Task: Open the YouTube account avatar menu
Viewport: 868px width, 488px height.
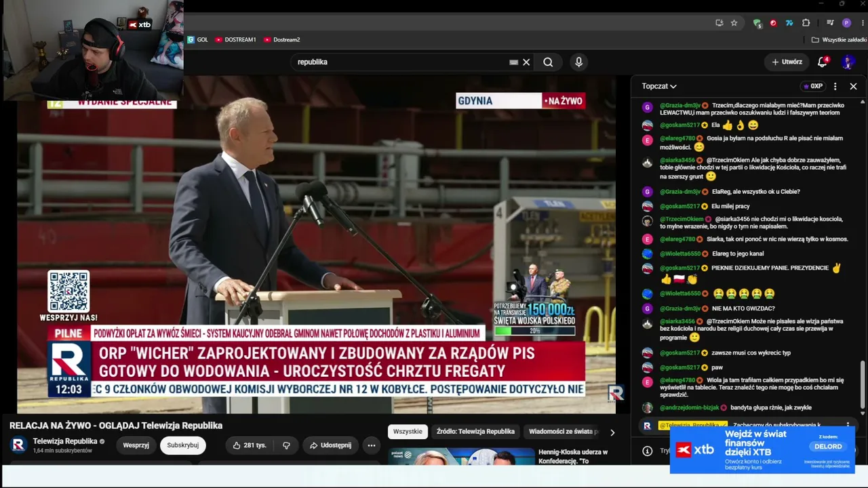Action: [848, 62]
